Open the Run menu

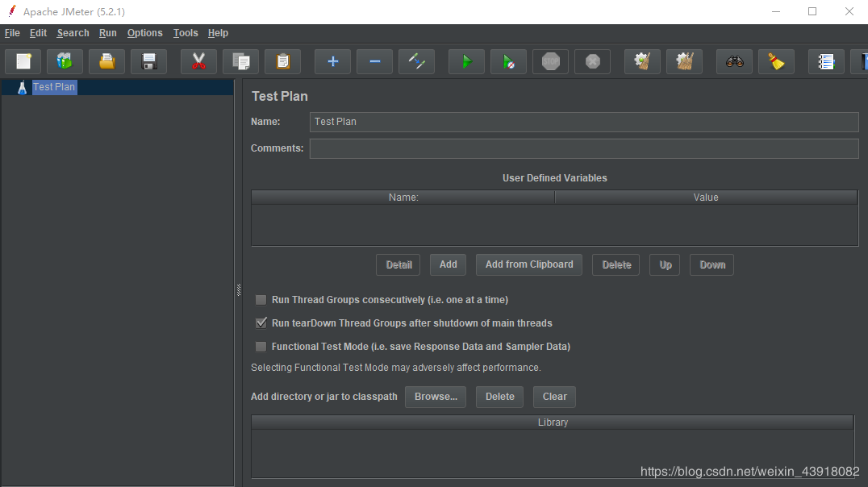click(x=107, y=33)
